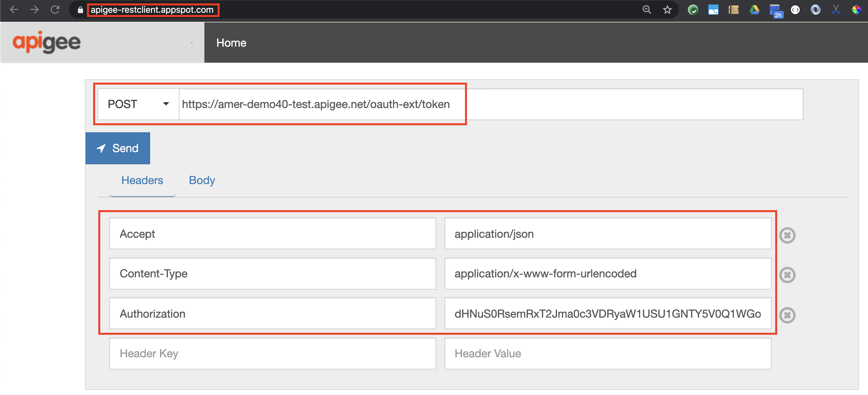Send the request with the Send button

pyautogui.click(x=118, y=148)
